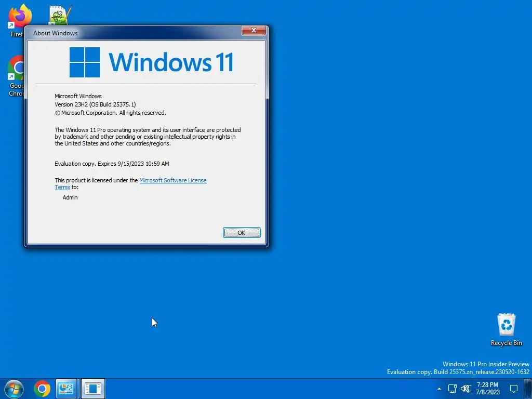The width and height of the screenshot is (532, 399).
Task: Click the licensed user name Admin
Action: pos(70,197)
